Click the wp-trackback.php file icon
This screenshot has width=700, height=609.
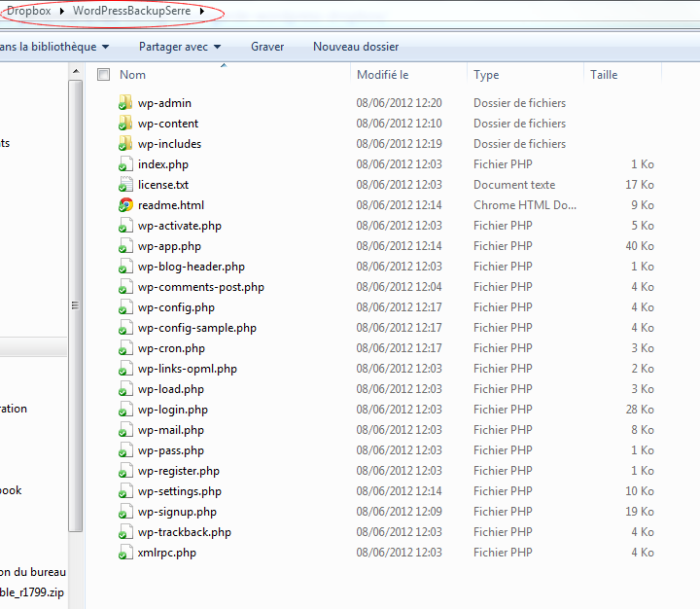tap(125, 532)
